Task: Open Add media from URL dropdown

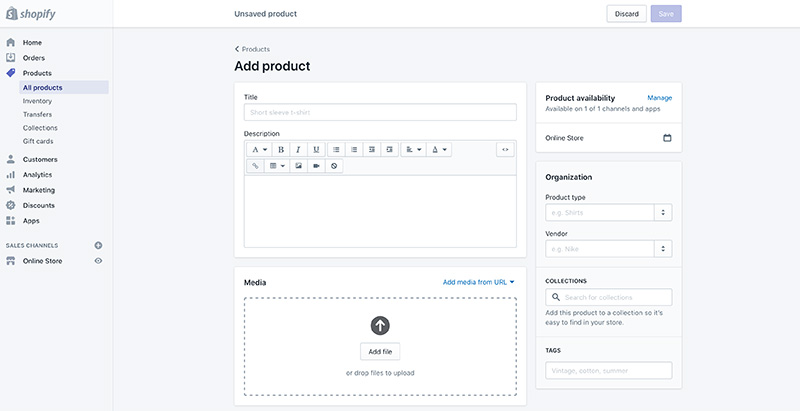Action: tap(479, 282)
